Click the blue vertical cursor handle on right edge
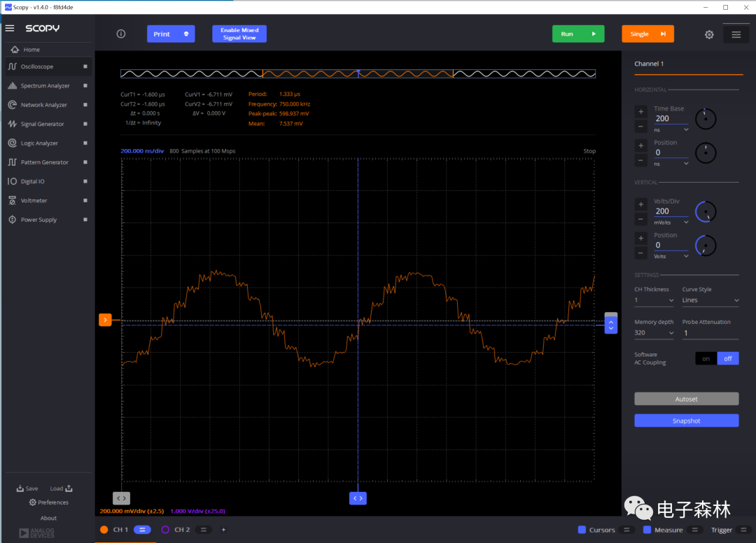Image resolution: width=756 pixels, height=543 pixels. click(x=611, y=325)
